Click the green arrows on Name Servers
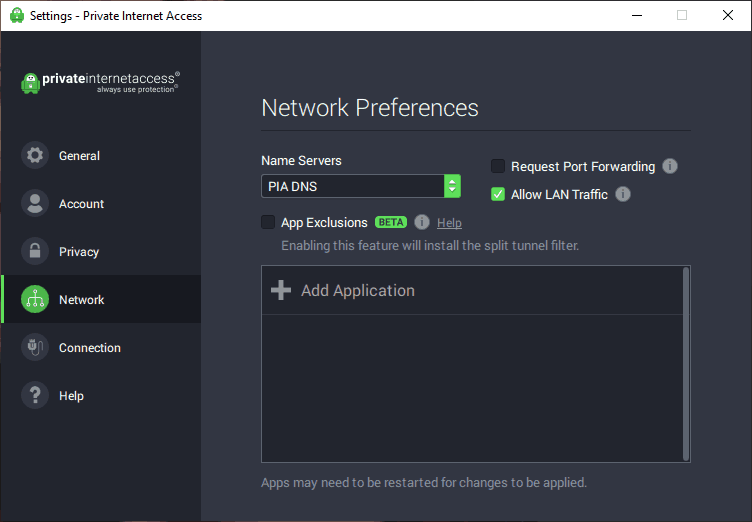752x522 pixels. [x=452, y=186]
